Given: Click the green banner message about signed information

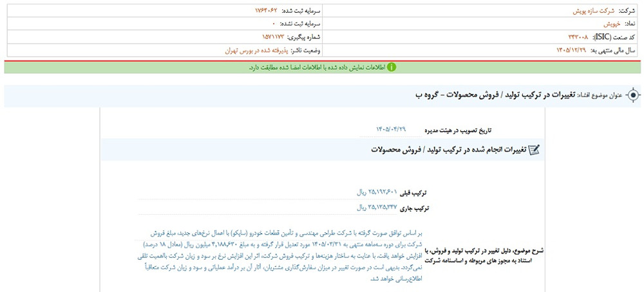Looking at the screenshot, I should tap(317, 67).
